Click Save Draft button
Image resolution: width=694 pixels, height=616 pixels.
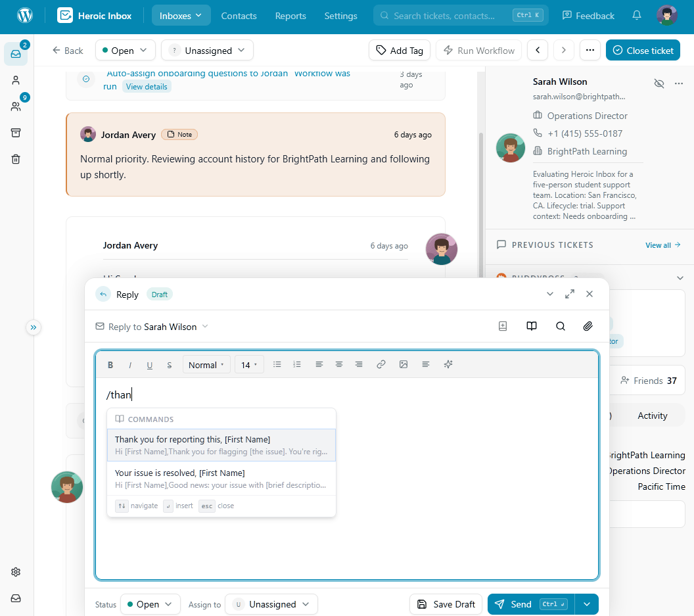pos(446,604)
